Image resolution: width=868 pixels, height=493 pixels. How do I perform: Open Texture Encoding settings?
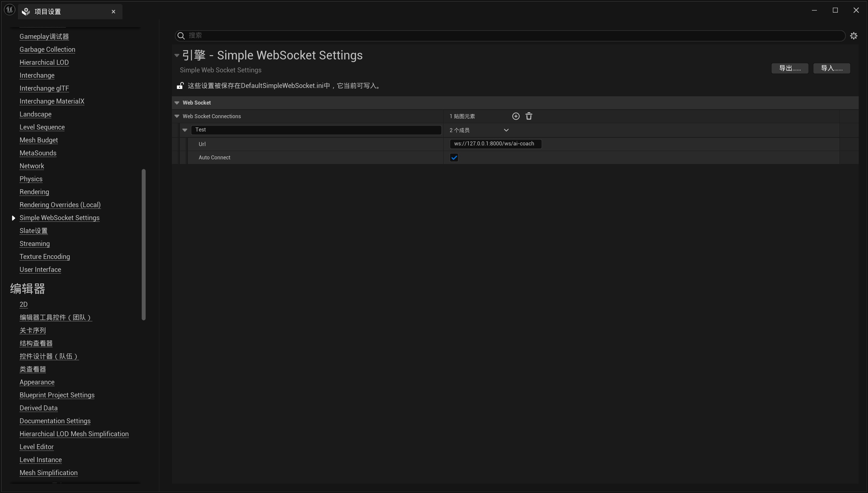point(45,257)
